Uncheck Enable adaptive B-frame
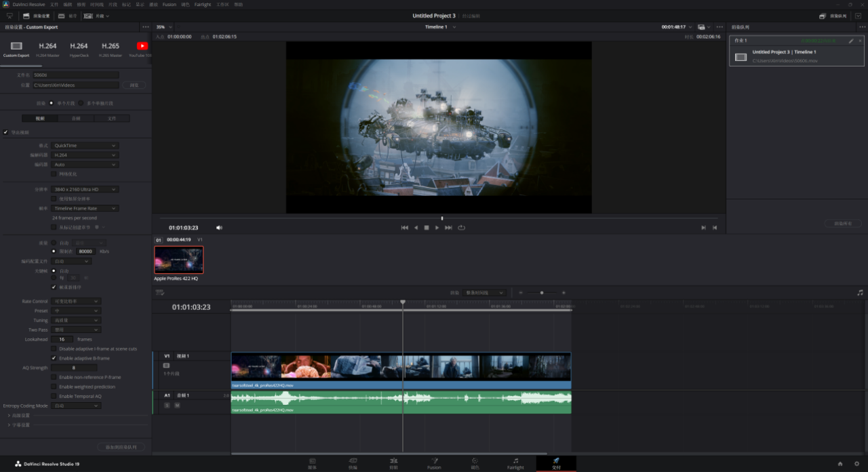 [54, 358]
